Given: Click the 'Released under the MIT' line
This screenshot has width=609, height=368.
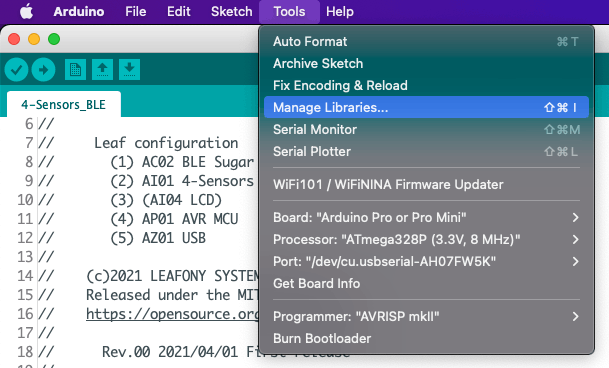Looking at the screenshot, I should (172, 295).
